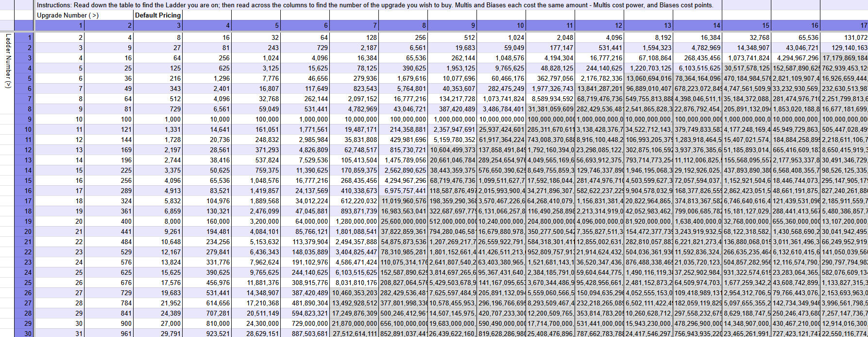Click the 2,176,782,336 cell

pos(599,78)
